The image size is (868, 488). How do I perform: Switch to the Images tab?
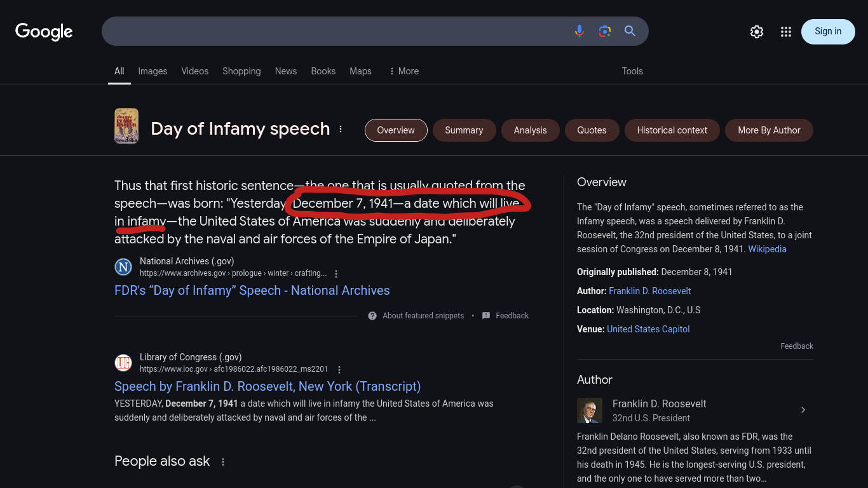pyautogui.click(x=153, y=71)
